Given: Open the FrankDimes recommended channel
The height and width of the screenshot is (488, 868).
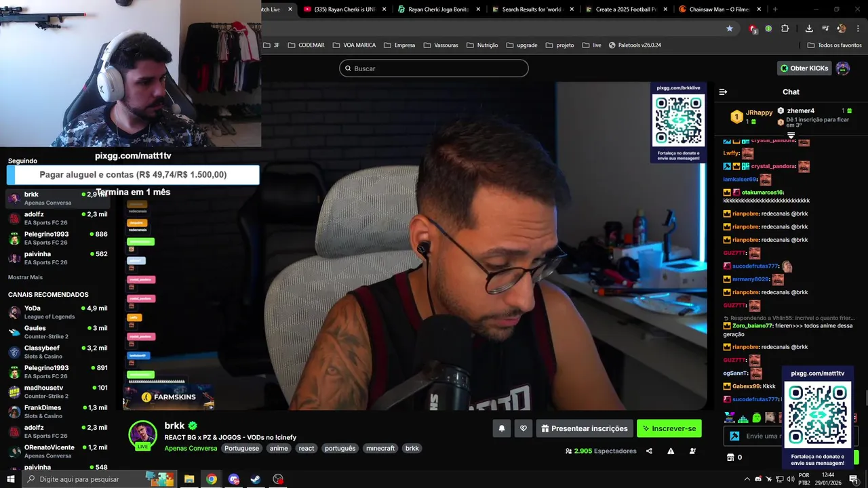Looking at the screenshot, I should point(58,411).
